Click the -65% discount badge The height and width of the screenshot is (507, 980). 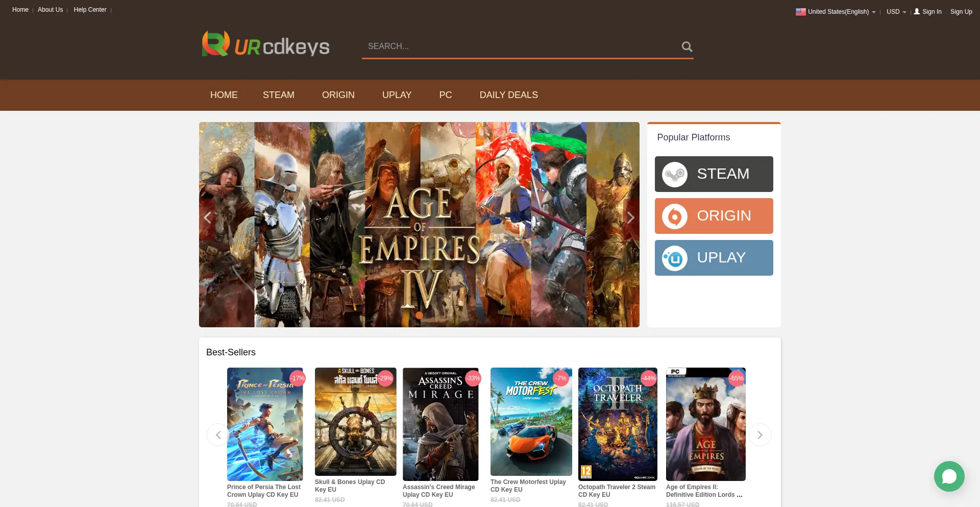tap(737, 378)
